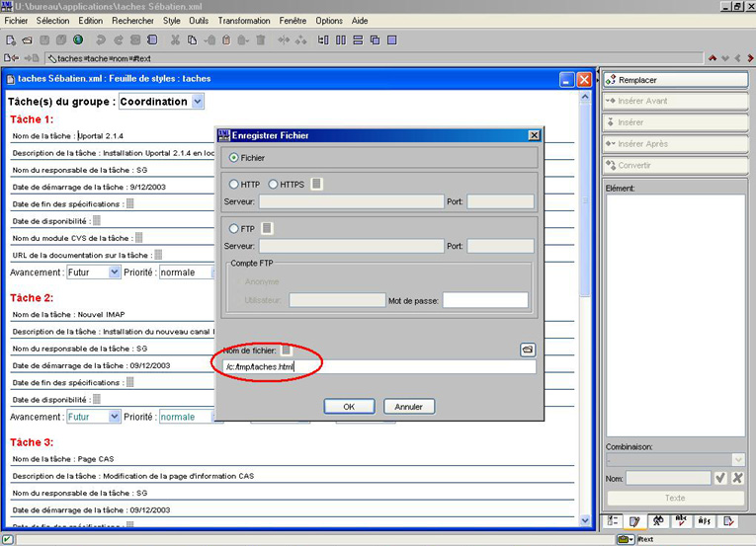The height and width of the screenshot is (546, 756).
Task: Select the Fichier radio button
Action: [234, 157]
